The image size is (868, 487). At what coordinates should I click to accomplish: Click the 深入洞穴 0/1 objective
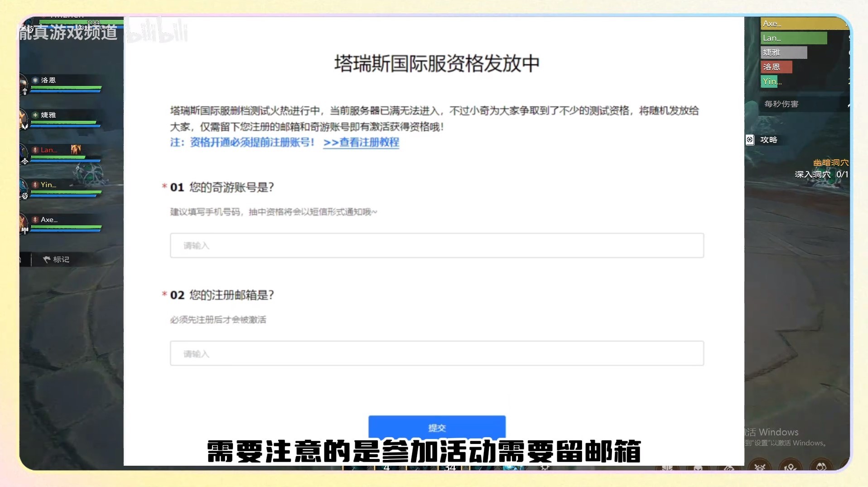[x=821, y=174]
